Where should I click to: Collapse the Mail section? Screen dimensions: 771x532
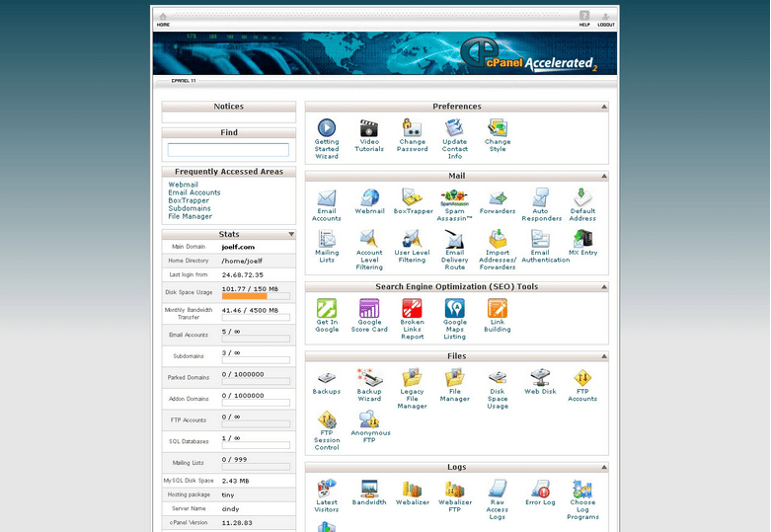[604, 176]
